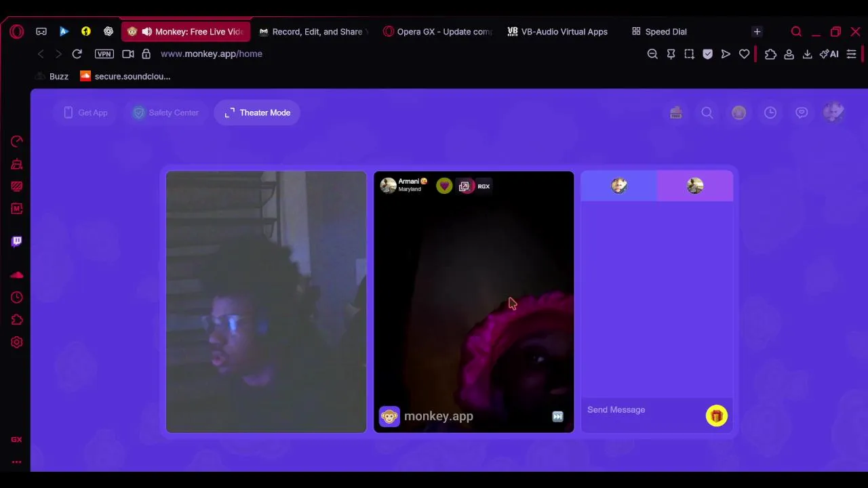Viewport: 868px width, 488px height.
Task: Mute the Monkey tab speaker icon
Action: click(146, 31)
